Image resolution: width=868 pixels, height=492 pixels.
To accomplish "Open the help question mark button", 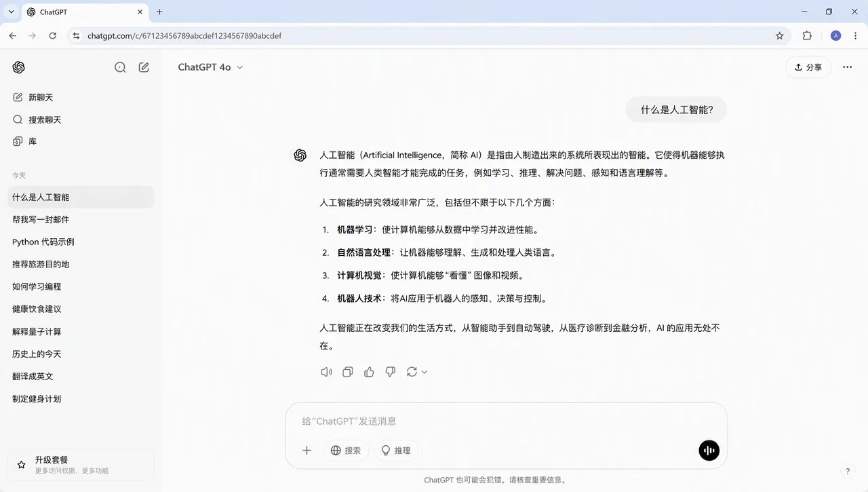I will coord(847,471).
